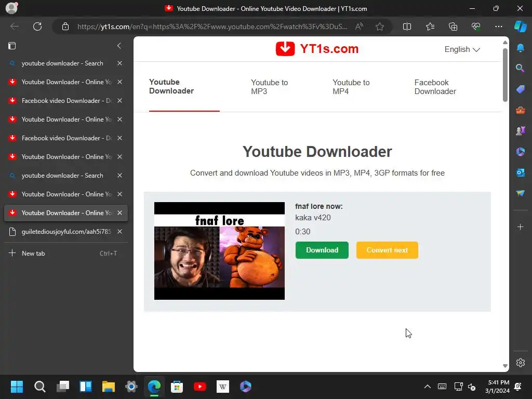Viewport: 532px width, 399px height.
Task: Open sidebar settings gear icon
Action: pyautogui.click(x=521, y=363)
